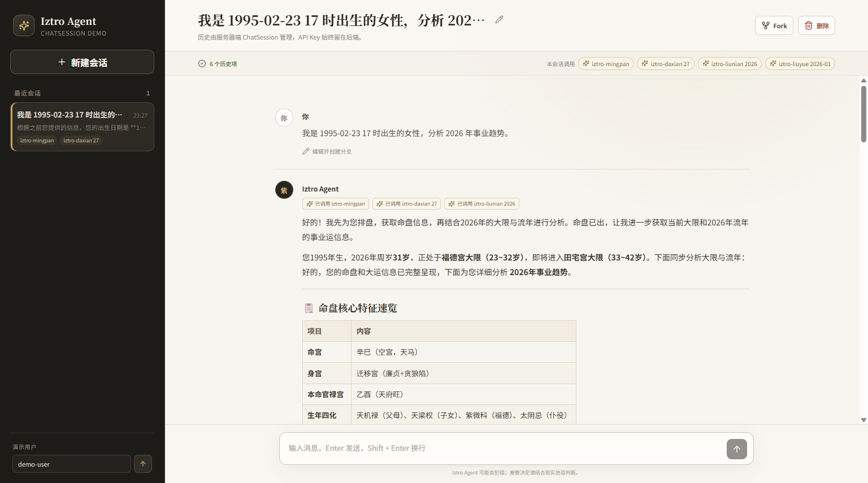The width and height of the screenshot is (868, 483).
Task: Click the session timestamp 23:27
Action: point(140,115)
